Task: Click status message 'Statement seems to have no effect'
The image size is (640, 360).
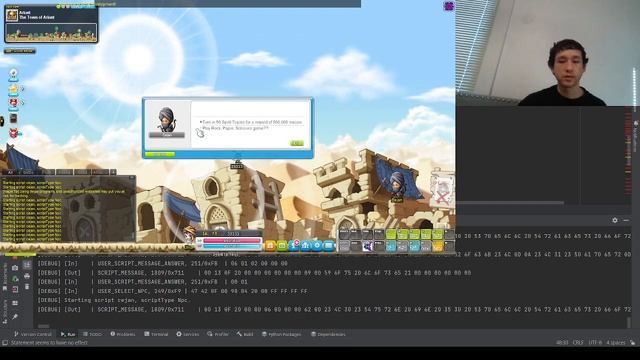Action: click(49, 342)
